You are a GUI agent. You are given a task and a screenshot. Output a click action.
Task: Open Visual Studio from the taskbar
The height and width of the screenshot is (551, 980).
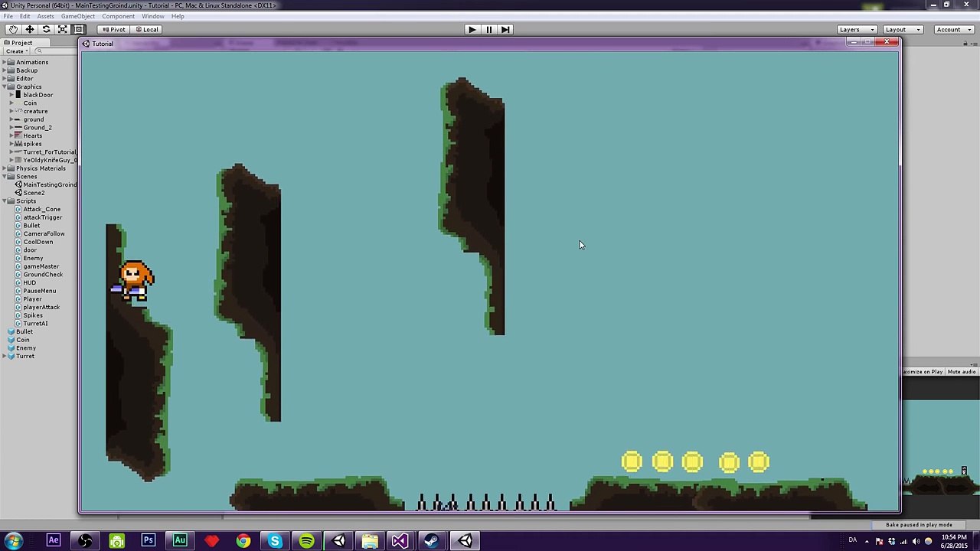click(x=400, y=541)
